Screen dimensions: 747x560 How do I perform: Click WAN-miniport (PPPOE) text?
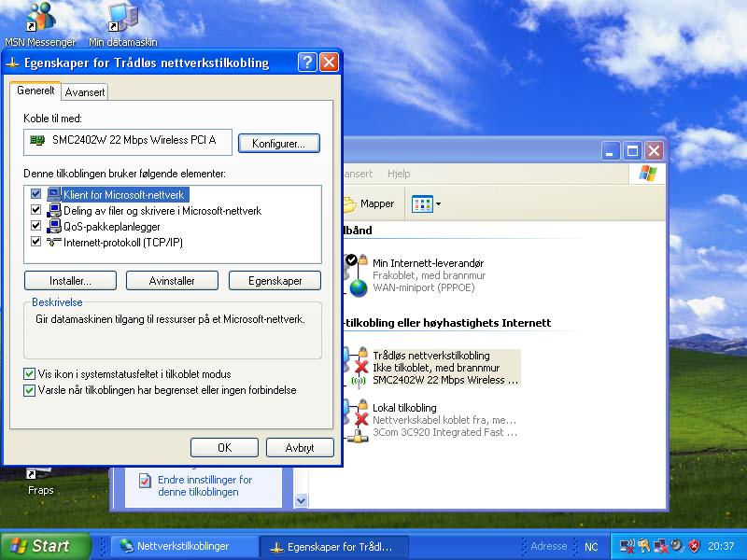point(424,287)
